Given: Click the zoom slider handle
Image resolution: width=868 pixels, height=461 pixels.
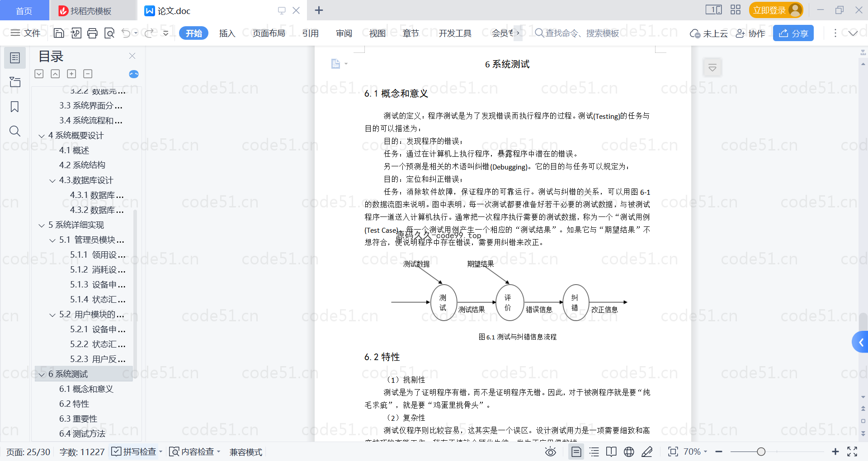Looking at the screenshot, I should 761,452.
